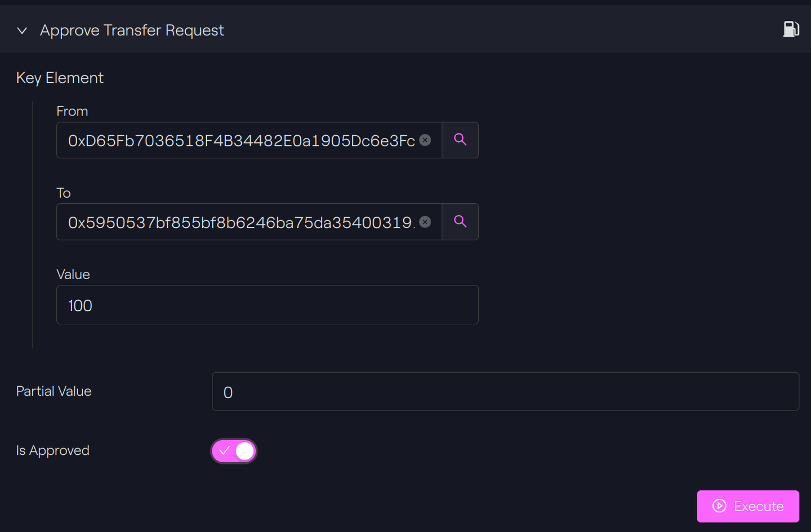Search for a From address

tap(460, 140)
